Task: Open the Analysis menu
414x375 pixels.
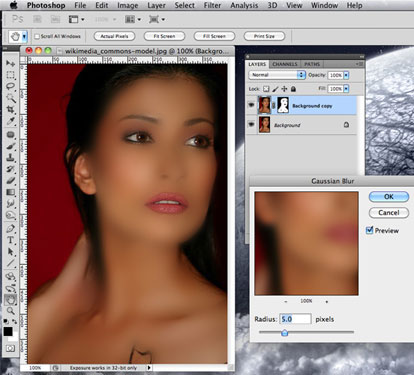Action: (244, 5)
